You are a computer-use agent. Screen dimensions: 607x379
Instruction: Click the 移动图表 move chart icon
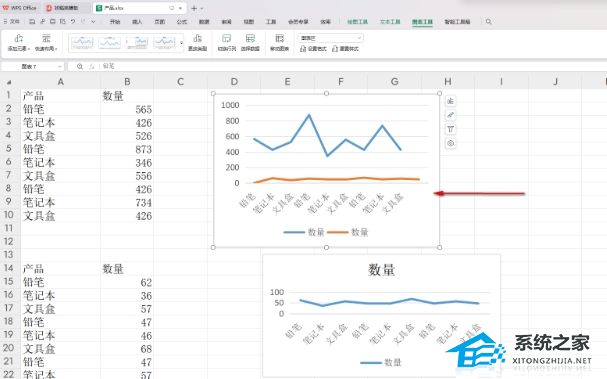pyautogui.click(x=279, y=38)
